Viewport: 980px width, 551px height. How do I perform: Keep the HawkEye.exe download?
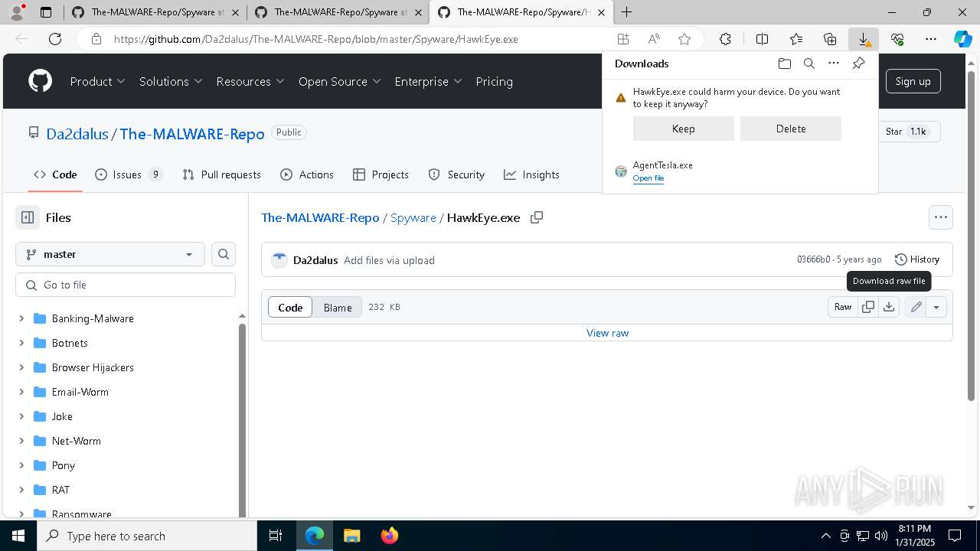point(683,129)
